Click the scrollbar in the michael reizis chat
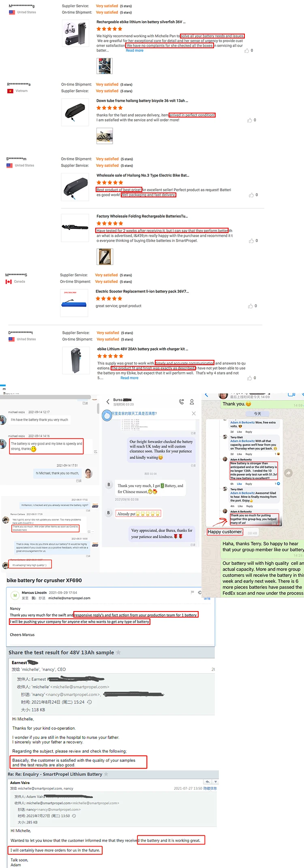The width and height of the screenshot is (304, 868). (98, 408)
